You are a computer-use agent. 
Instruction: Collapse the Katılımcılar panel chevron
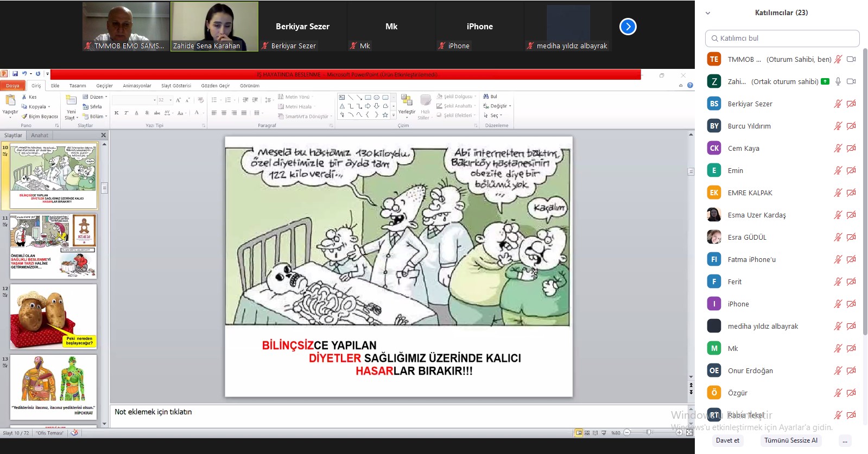708,13
